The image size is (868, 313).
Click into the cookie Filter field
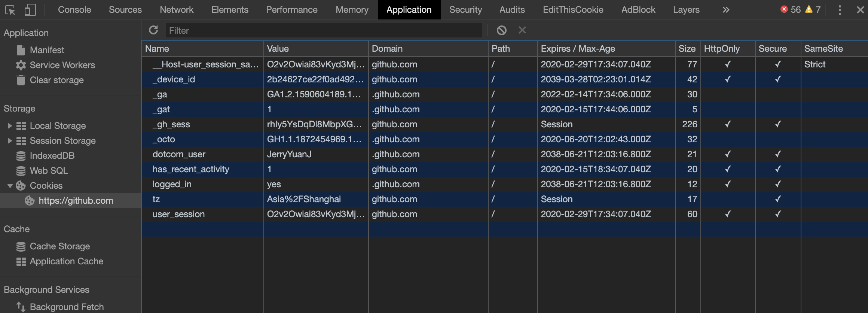point(324,30)
